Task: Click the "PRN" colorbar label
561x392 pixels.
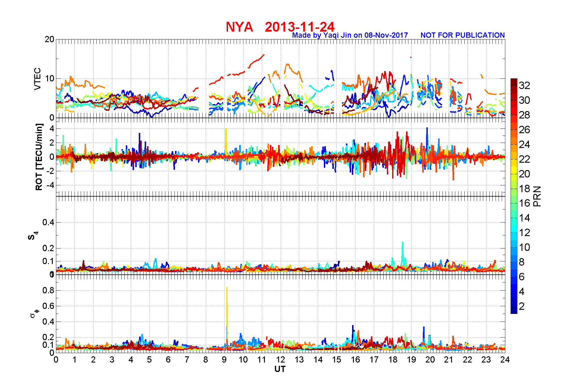Action: tap(537, 196)
